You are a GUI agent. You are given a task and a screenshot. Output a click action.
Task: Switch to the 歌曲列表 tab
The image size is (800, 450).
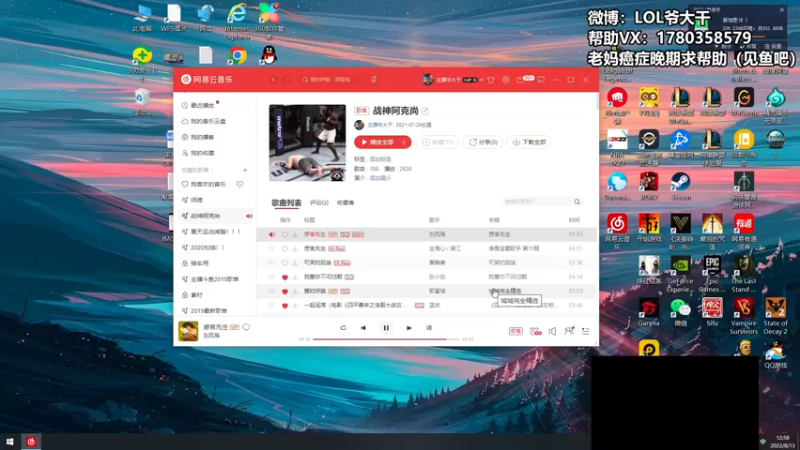pyautogui.click(x=286, y=203)
